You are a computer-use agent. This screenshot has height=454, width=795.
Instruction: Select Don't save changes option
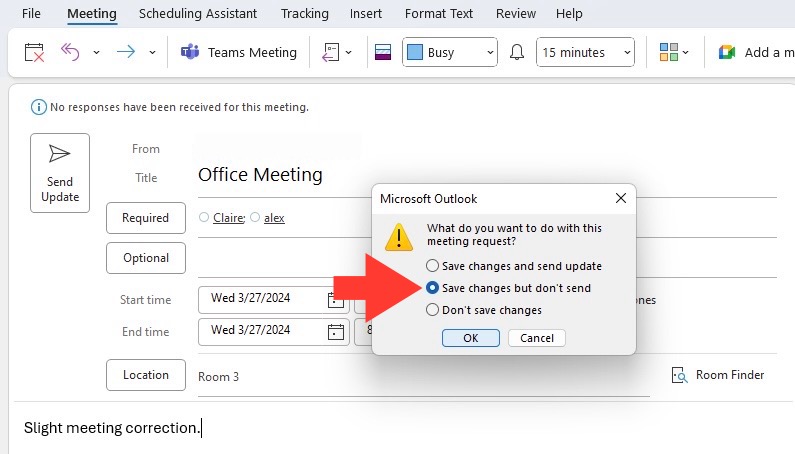coord(432,309)
